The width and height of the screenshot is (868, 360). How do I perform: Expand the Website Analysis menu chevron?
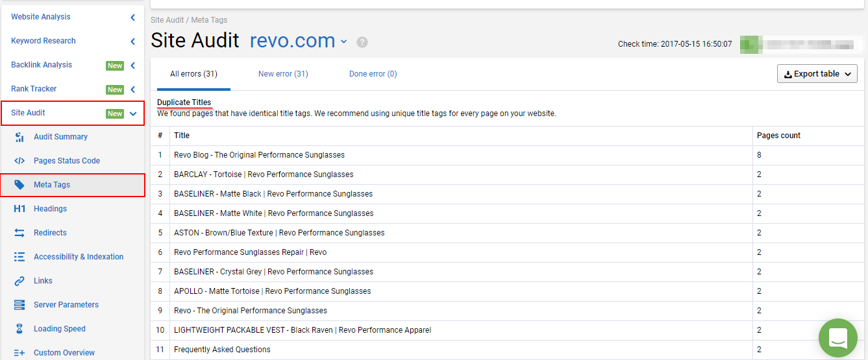click(x=133, y=18)
